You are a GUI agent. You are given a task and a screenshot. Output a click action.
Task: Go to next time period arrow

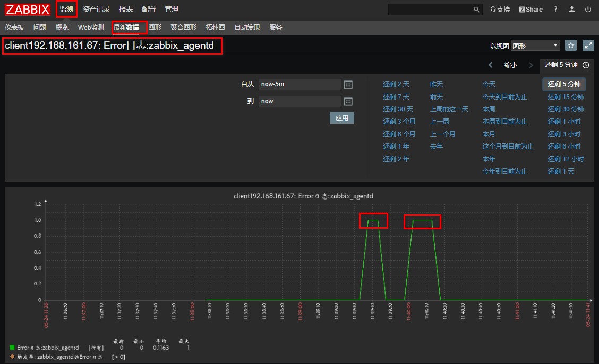530,65
